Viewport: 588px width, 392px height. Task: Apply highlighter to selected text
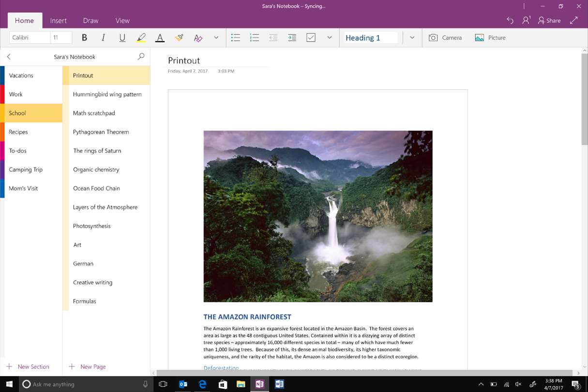141,38
